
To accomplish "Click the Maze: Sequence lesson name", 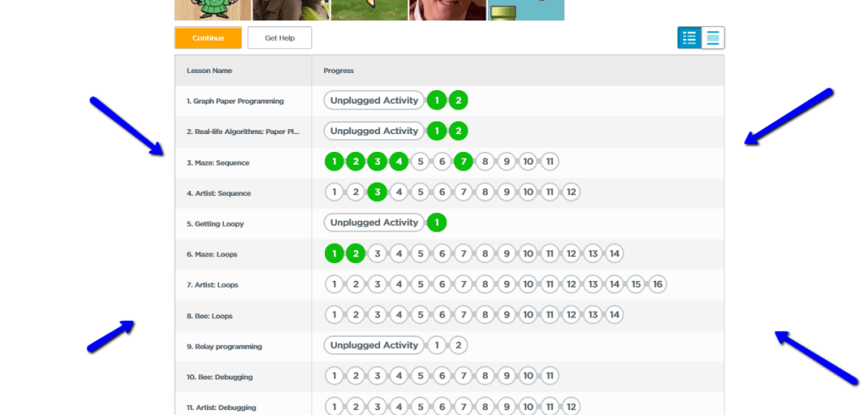I will pos(218,162).
